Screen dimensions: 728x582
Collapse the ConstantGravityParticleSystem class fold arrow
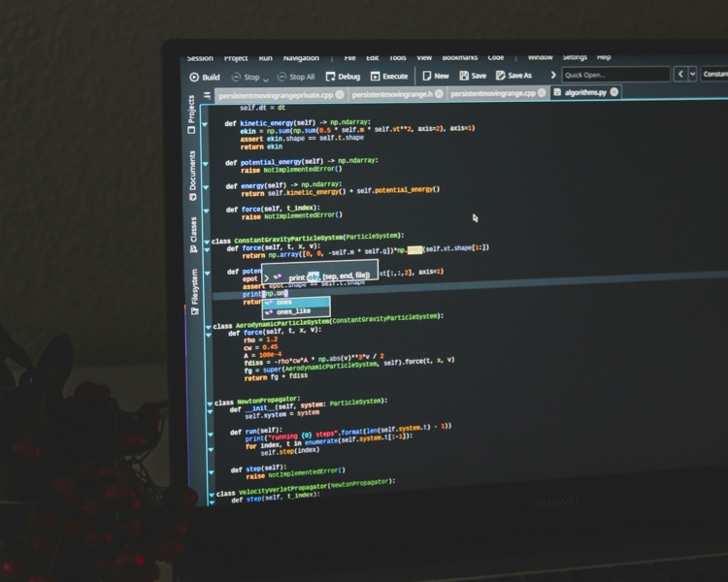pos(207,242)
